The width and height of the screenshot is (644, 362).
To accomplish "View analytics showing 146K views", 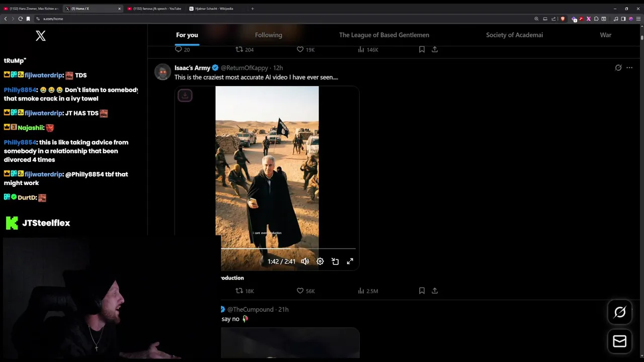I will coord(368,49).
